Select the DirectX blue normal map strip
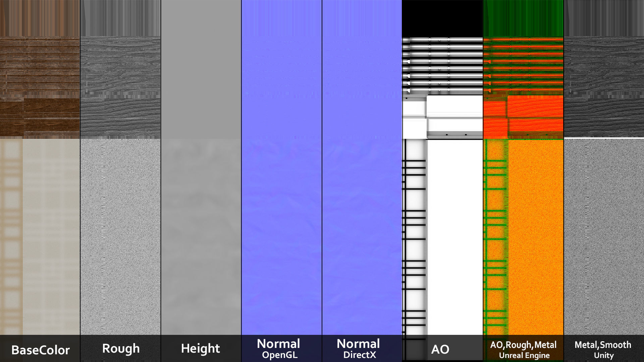The width and height of the screenshot is (644, 362). (x=362, y=168)
